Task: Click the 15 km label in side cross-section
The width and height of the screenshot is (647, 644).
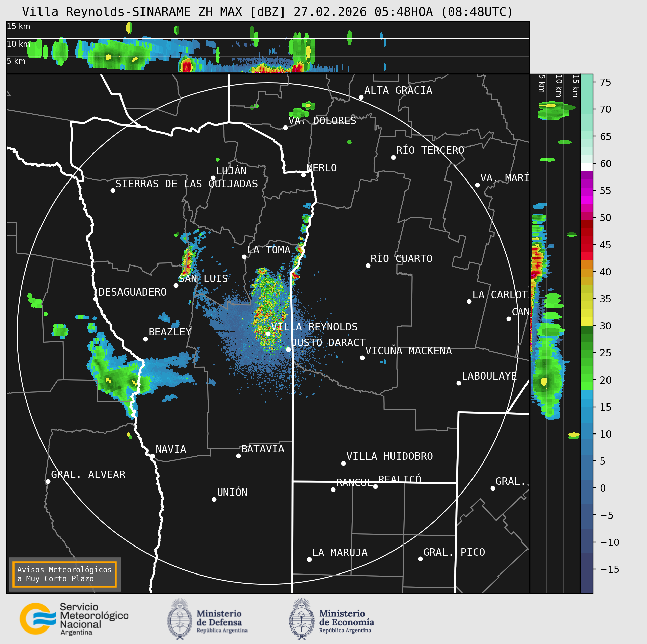Action: [x=576, y=86]
